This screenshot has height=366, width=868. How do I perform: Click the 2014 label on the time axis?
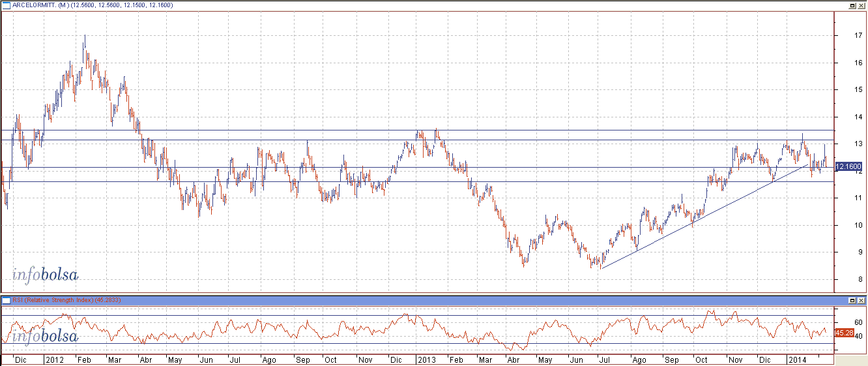tap(796, 359)
